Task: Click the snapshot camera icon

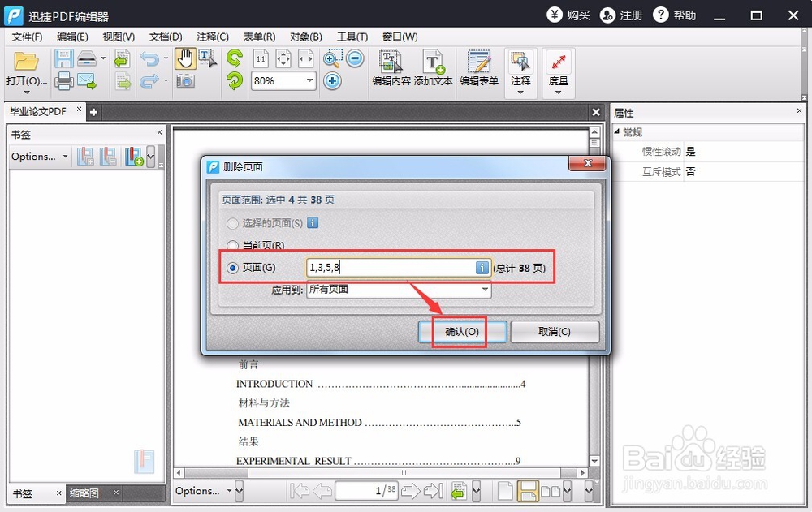Action: tap(185, 81)
